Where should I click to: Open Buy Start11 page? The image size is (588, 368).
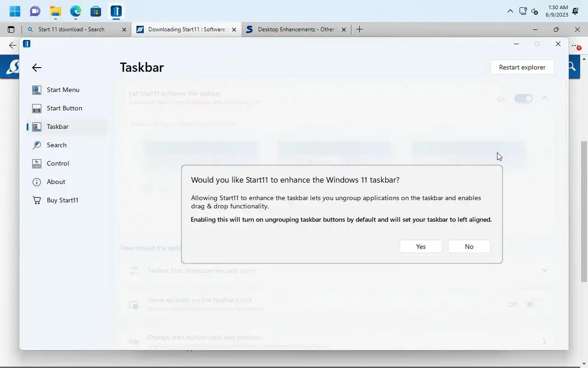68,200
